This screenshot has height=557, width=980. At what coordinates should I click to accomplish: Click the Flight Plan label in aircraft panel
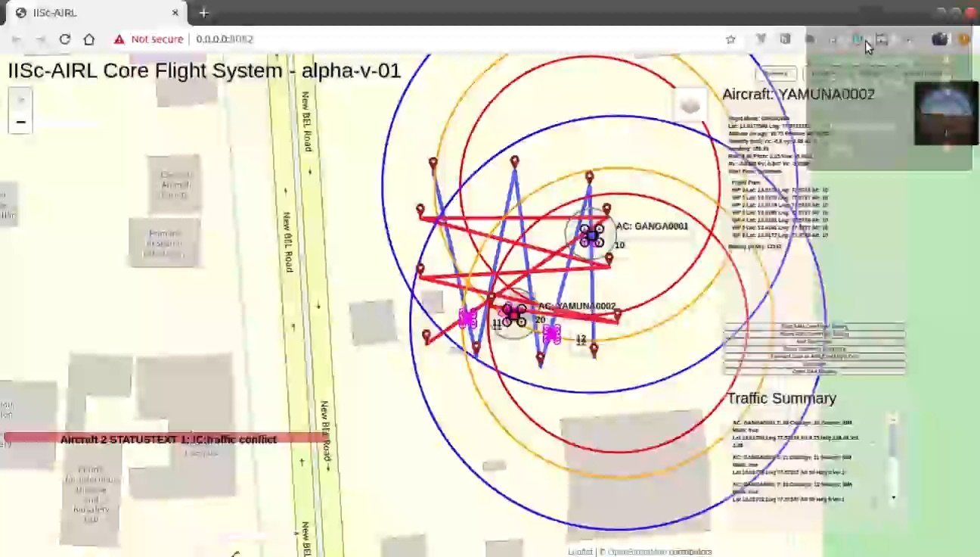[746, 182]
